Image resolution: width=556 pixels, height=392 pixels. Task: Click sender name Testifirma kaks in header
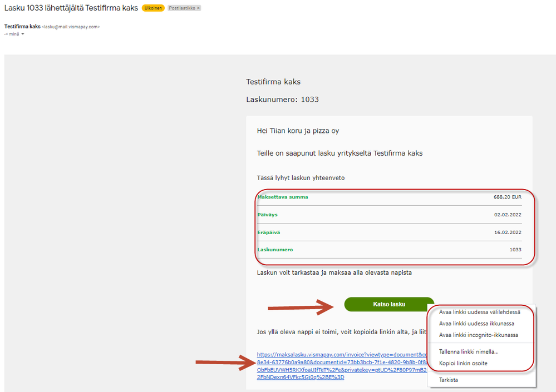click(x=22, y=26)
